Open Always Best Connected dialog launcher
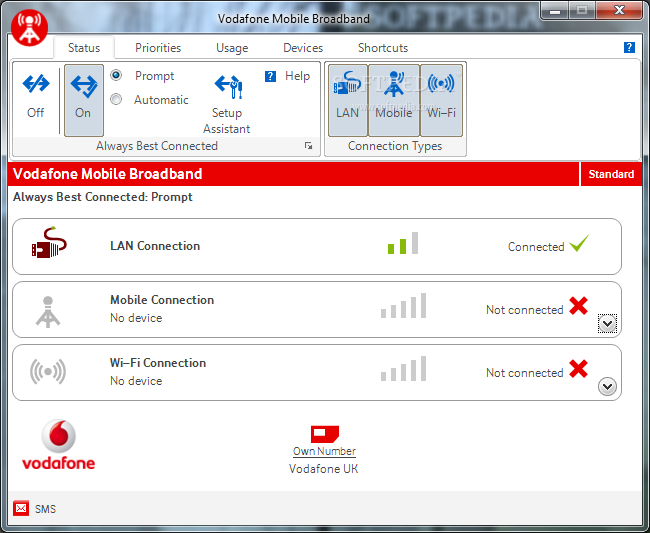The width and height of the screenshot is (650, 533). click(x=308, y=146)
